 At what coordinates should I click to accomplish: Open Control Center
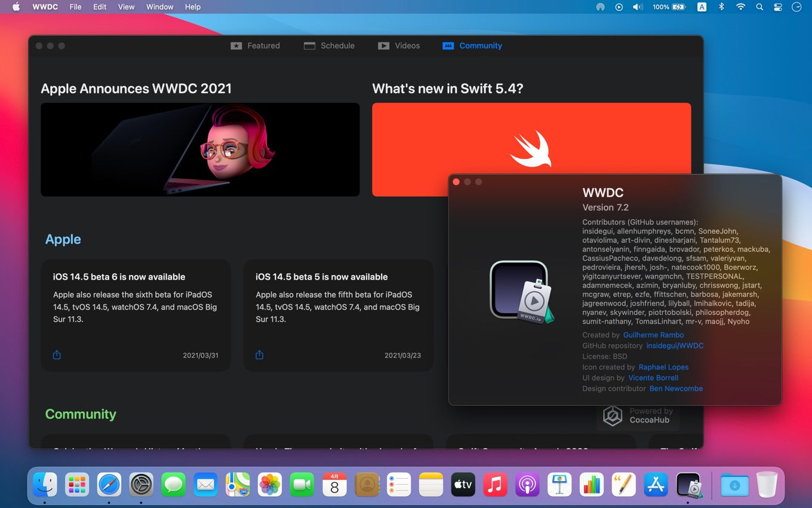coord(777,7)
